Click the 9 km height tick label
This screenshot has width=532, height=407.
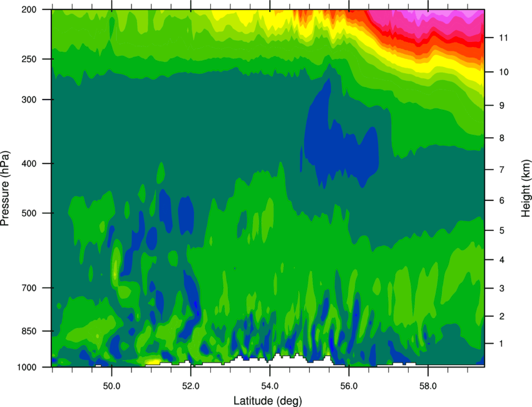502,106
